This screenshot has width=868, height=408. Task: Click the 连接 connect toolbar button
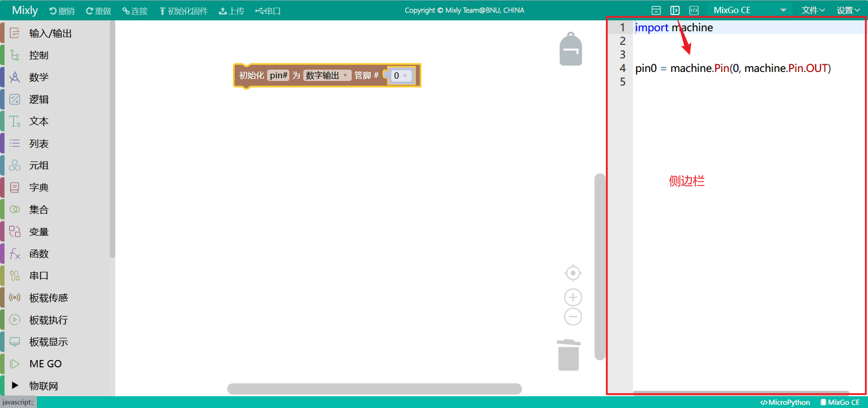(x=135, y=11)
